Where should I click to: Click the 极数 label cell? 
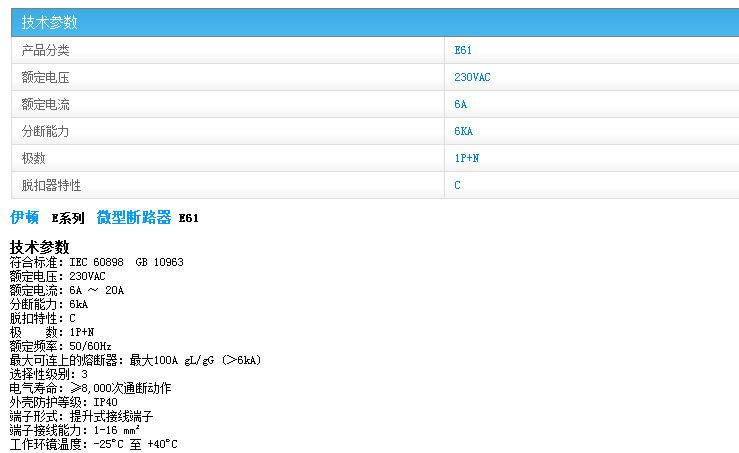[x=34, y=158]
